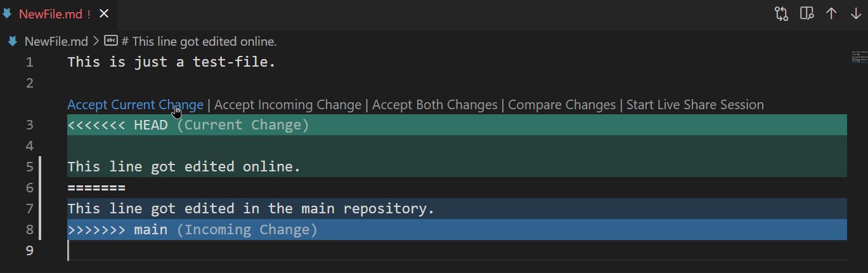Choose Accept Both Changes
868x273 pixels.
pos(434,105)
